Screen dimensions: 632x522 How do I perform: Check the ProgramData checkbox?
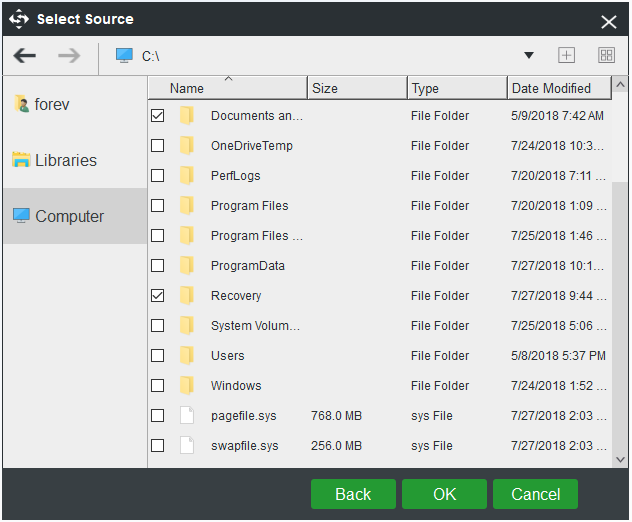tap(158, 266)
